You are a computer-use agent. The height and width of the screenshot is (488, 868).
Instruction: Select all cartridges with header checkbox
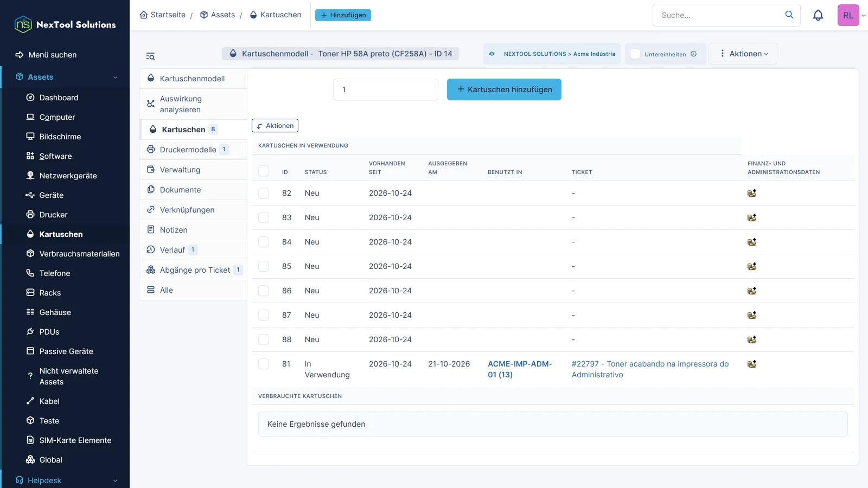[x=264, y=171]
